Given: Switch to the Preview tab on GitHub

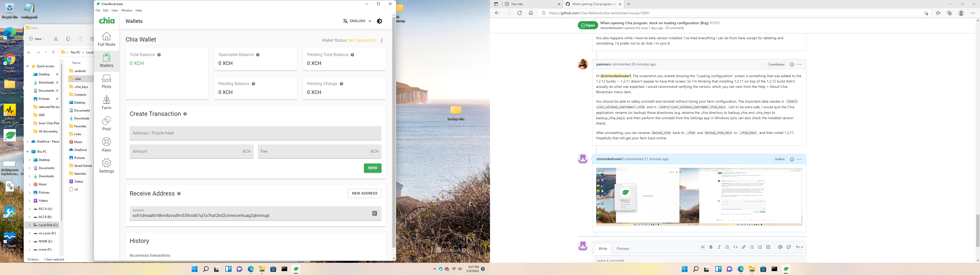Looking at the screenshot, I should pos(623,249).
